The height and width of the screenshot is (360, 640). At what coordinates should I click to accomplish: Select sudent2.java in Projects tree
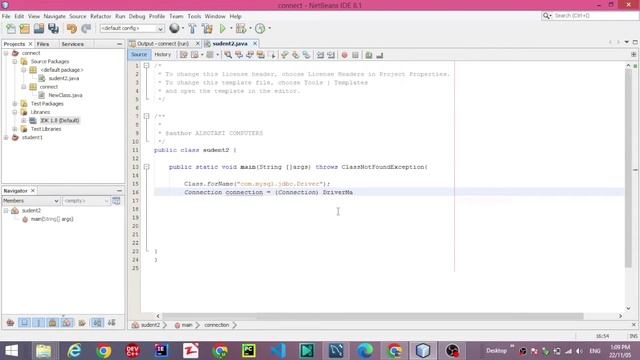pos(64,78)
